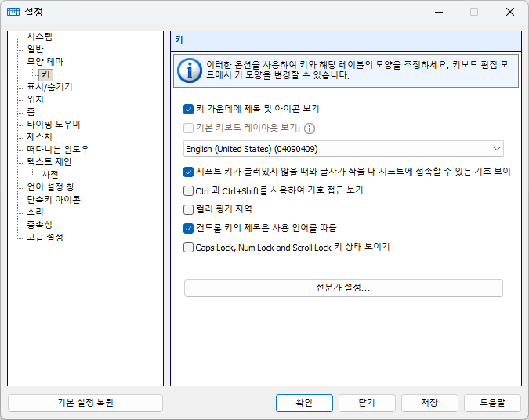The image size is (529, 420).
Task: Open 고급 설정 settings page
Action: (45, 237)
